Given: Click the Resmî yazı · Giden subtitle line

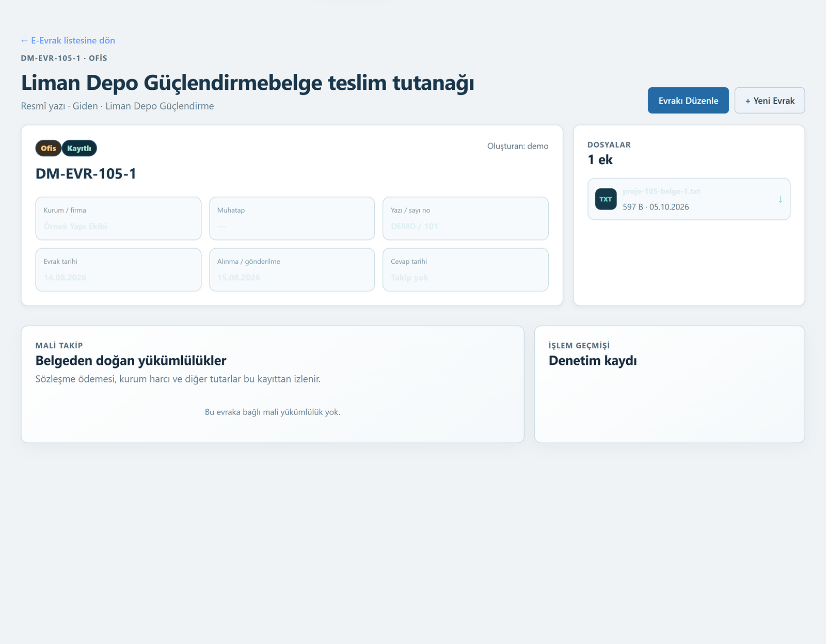Looking at the screenshot, I should click(117, 106).
